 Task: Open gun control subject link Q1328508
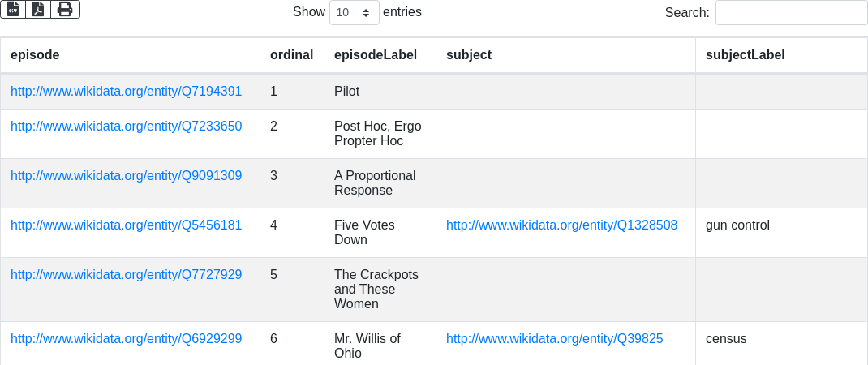tap(561, 225)
